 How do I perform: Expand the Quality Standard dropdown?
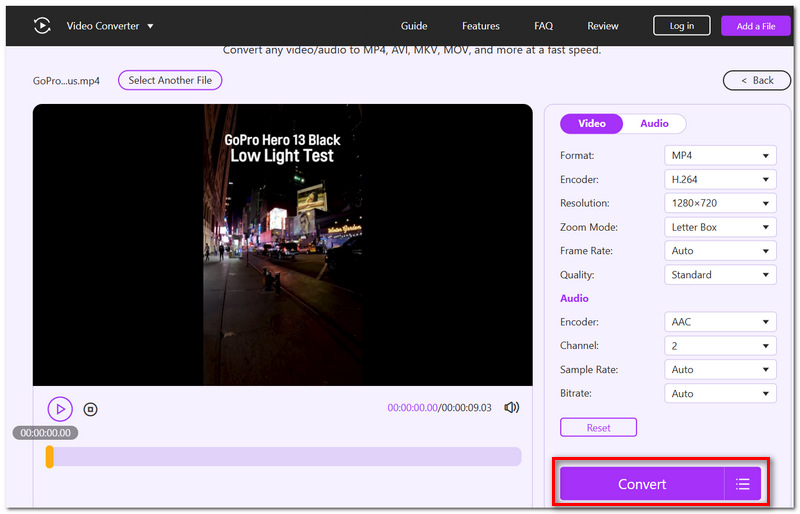720,275
